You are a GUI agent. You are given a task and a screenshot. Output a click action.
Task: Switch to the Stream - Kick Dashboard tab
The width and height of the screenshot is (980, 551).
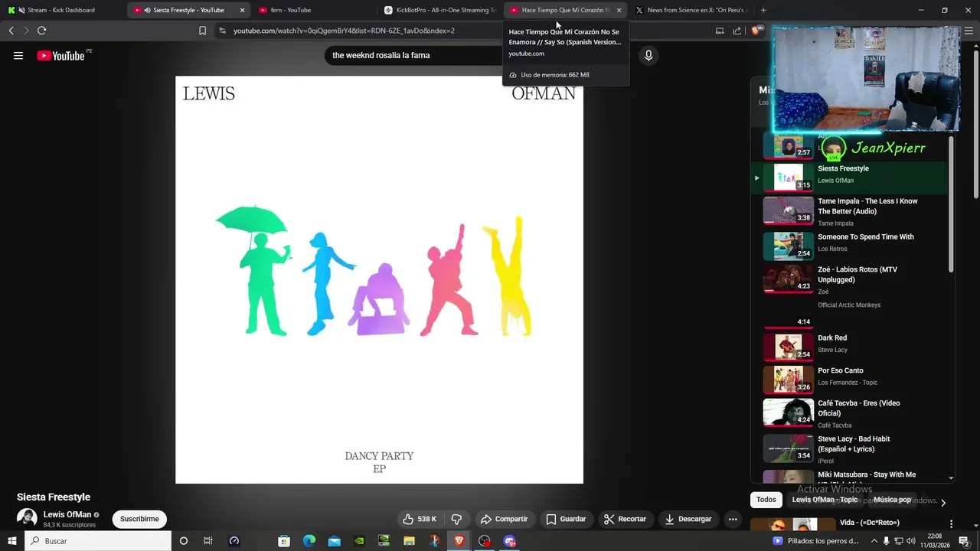61,10
